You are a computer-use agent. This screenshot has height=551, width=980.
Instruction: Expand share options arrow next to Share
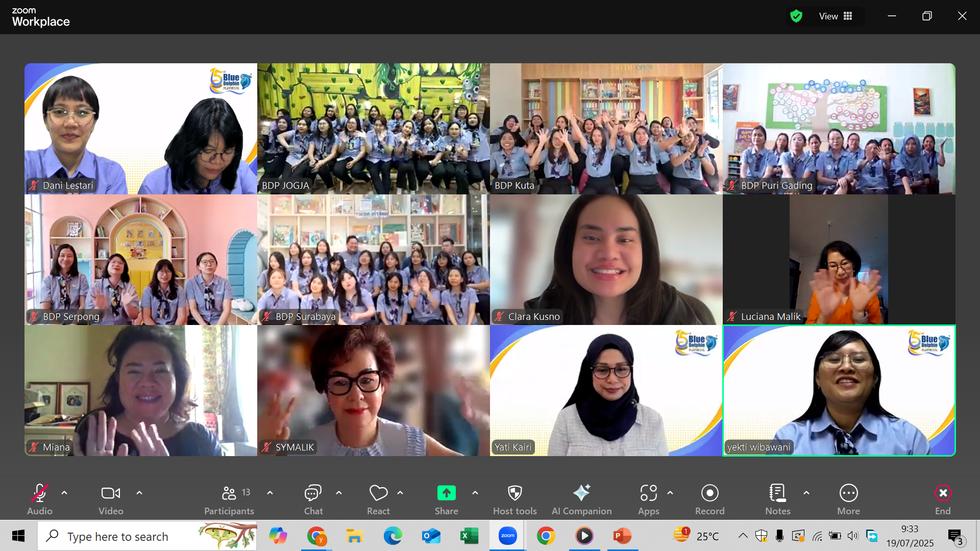(475, 493)
